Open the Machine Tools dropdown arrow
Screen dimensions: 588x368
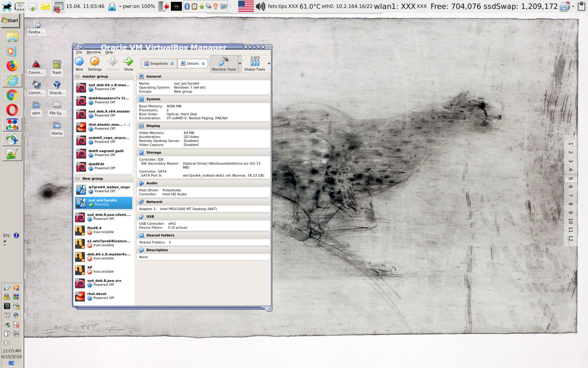(x=239, y=63)
